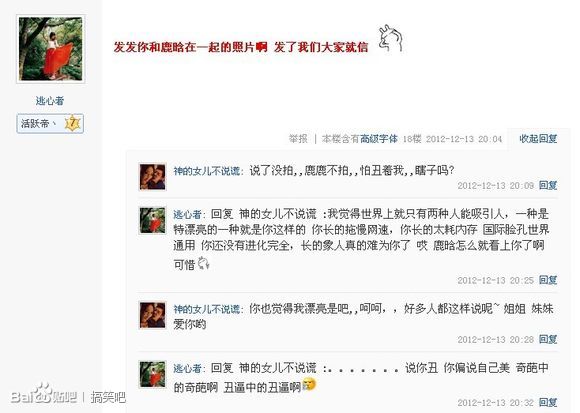Open 神的女儿不说谎 username in first reply
This screenshot has height=413, width=580.
[207, 171]
